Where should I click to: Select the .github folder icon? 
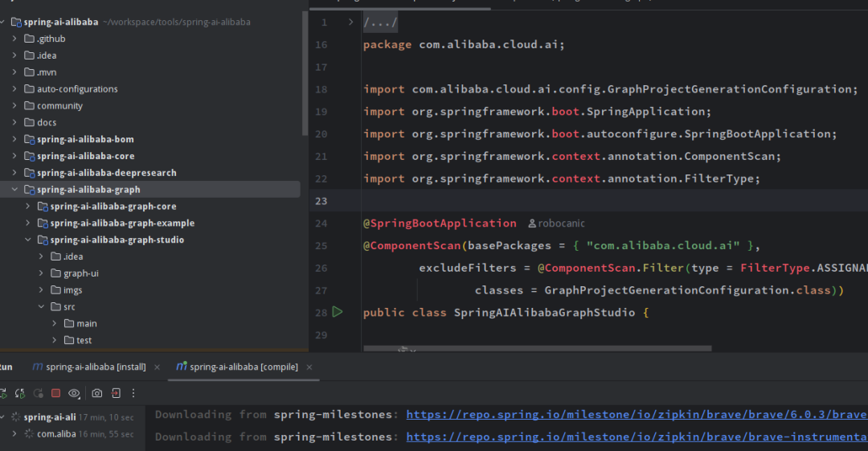tap(30, 39)
